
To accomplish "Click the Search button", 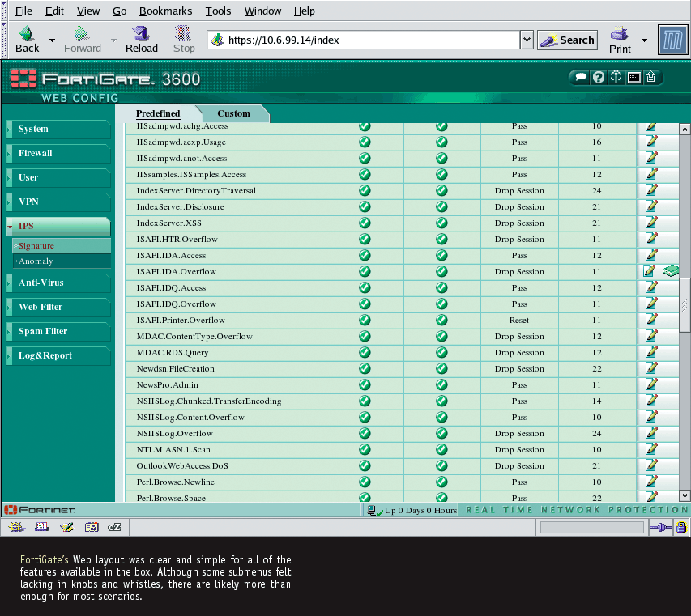I will tap(567, 40).
